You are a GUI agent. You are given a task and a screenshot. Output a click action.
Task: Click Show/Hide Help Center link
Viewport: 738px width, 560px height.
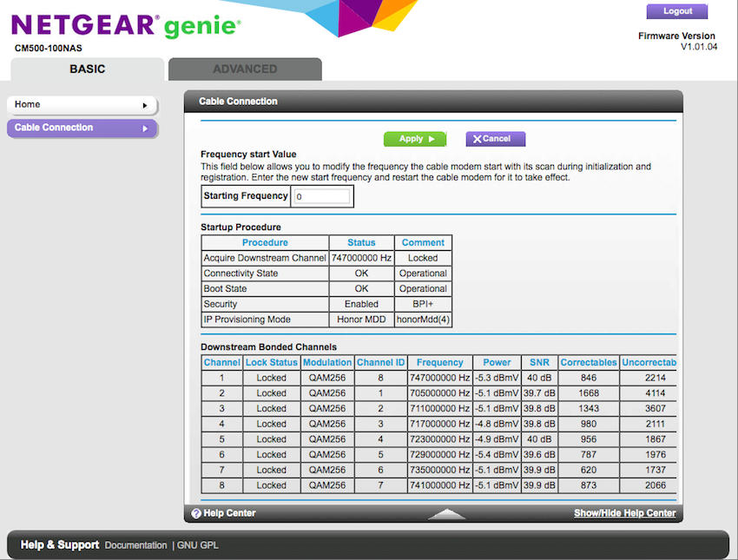(x=624, y=513)
